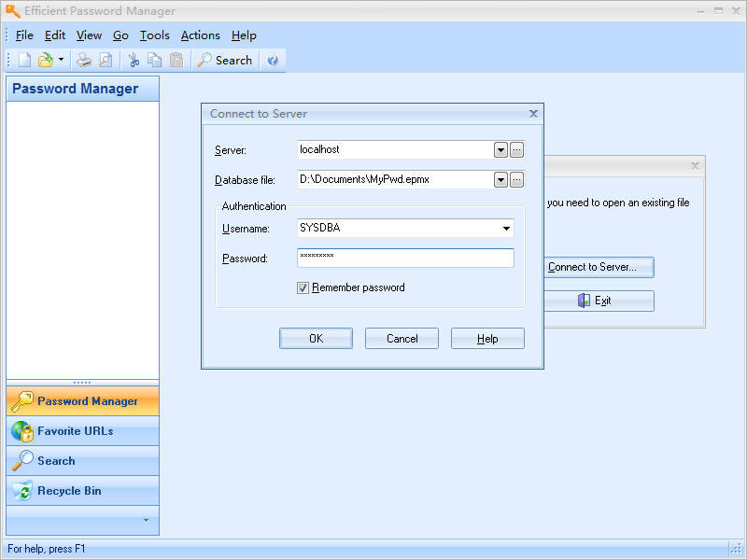Expand the Database file dropdown arrow

pyautogui.click(x=500, y=179)
